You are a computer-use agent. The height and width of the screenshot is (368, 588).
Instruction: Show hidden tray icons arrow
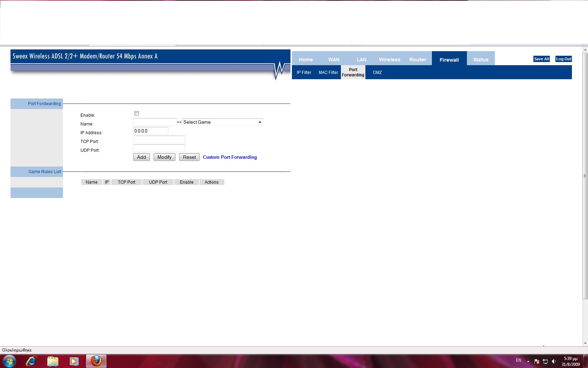528,361
